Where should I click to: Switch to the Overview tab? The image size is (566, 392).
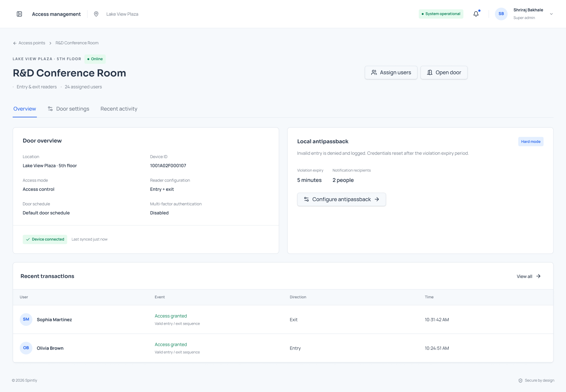pos(25,109)
